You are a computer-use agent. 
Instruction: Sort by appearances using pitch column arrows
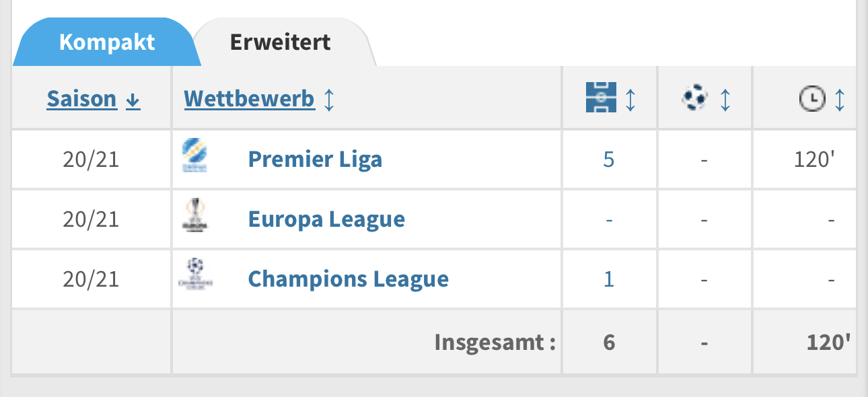630,99
